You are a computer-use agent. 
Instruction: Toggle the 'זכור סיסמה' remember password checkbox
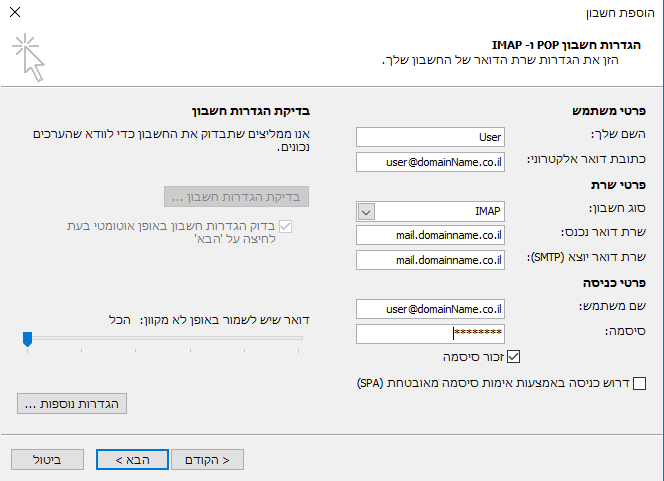tap(513, 357)
